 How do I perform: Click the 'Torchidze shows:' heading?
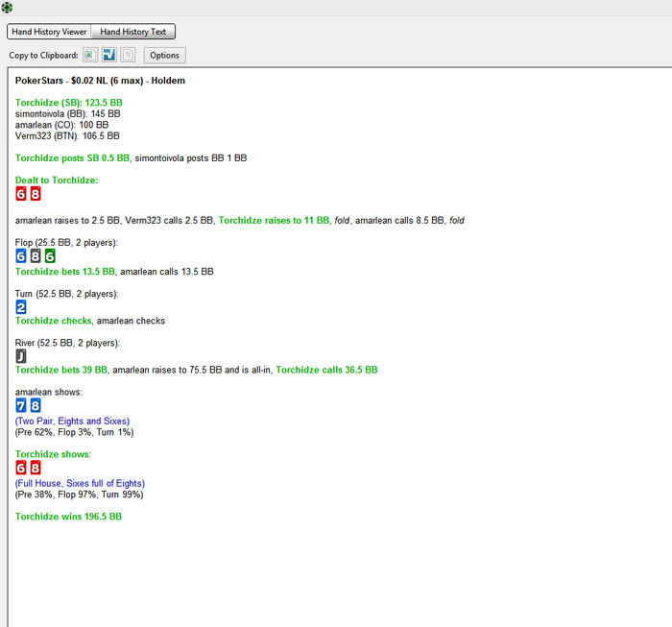(53, 454)
